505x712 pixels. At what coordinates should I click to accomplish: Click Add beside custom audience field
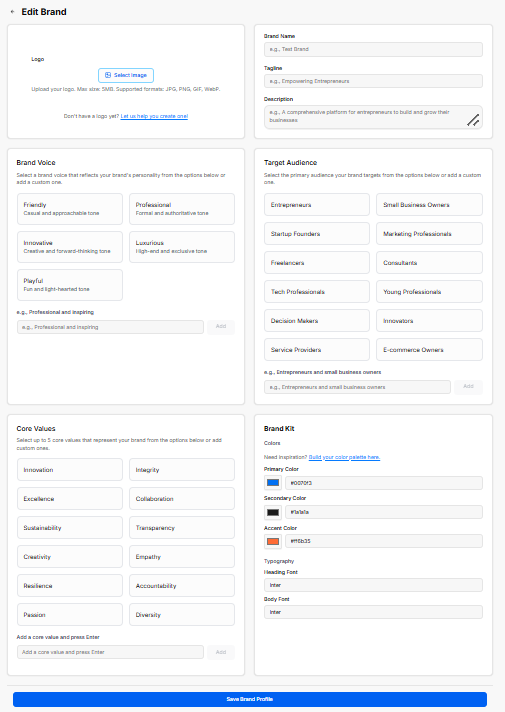(468, 387)
